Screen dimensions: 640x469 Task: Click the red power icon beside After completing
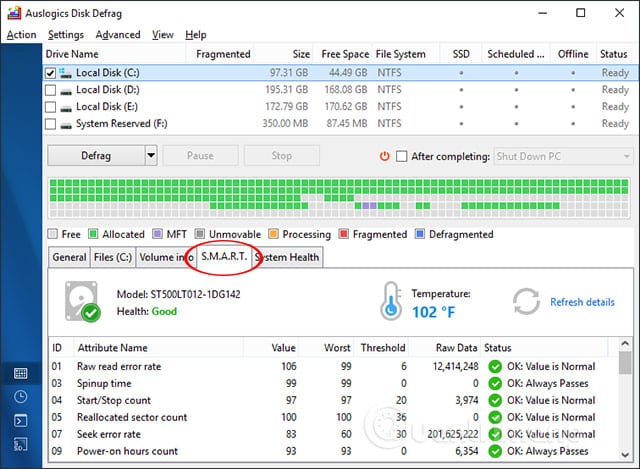coord(384,156)
